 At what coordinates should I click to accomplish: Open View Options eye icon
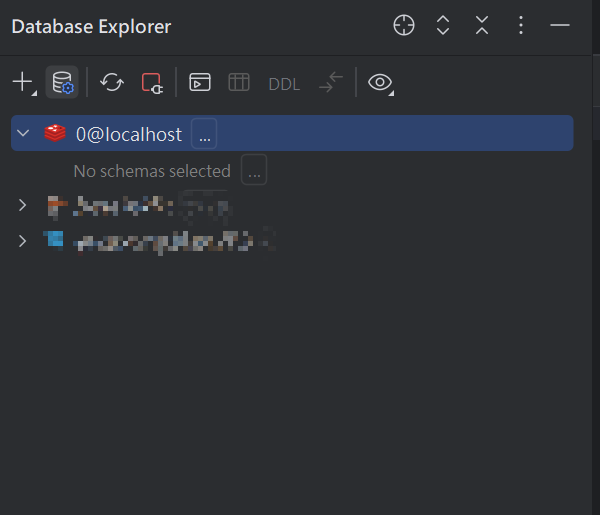[x=380, y=83]
